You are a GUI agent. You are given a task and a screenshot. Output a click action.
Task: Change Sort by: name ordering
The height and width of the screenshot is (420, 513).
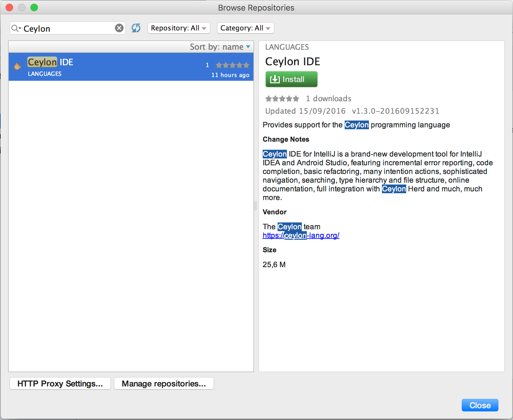pyautogui.click(x=220, y=47)
